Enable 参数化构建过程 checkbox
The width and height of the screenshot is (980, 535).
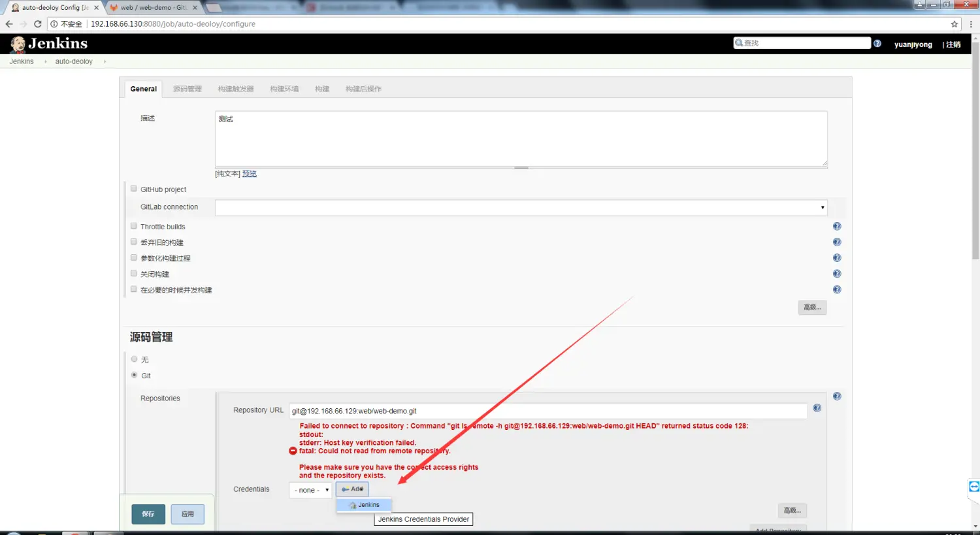coord(134,257)
